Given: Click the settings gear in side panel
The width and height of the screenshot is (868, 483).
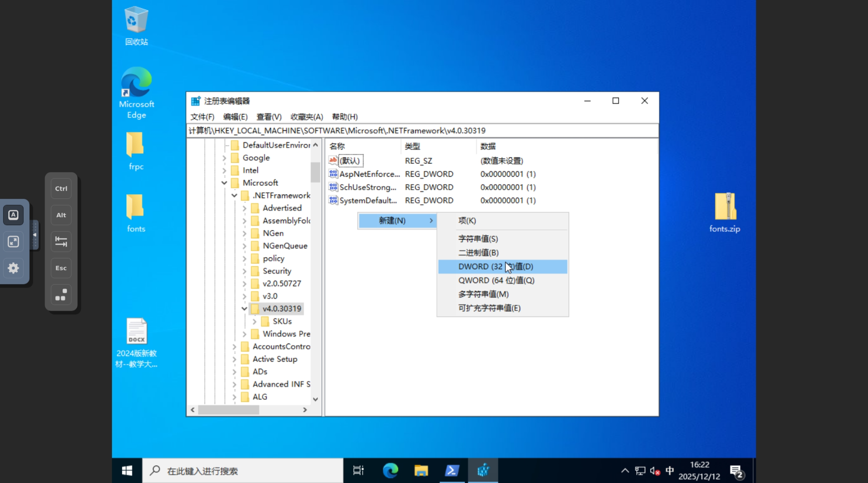Looking at the screenshot, I should coord(13,268).
